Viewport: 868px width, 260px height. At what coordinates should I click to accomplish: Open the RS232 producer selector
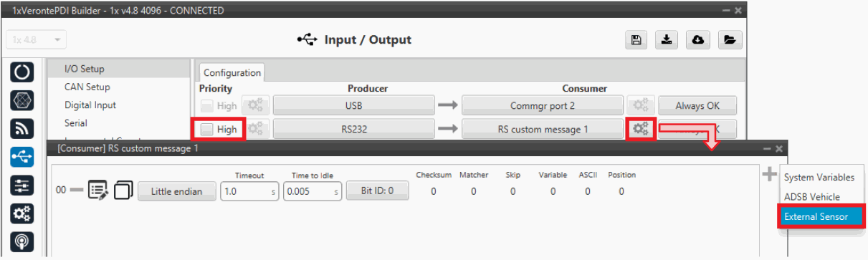pyautogui.click(x=353, y=130)
